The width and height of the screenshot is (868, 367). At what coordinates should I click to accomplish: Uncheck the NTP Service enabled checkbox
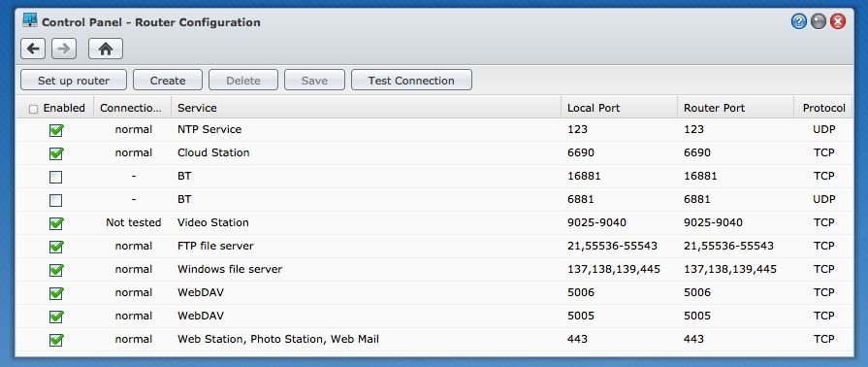click(x=56, y=130)
